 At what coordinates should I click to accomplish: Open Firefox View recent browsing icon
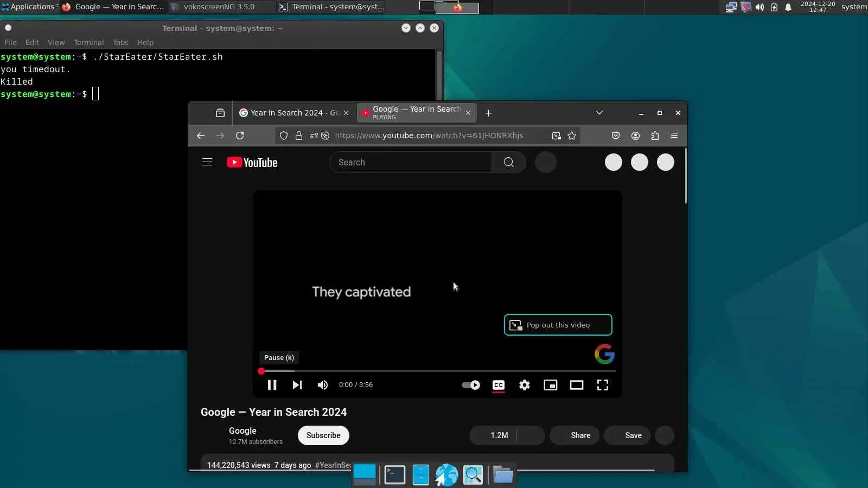(x=220, y=113)
